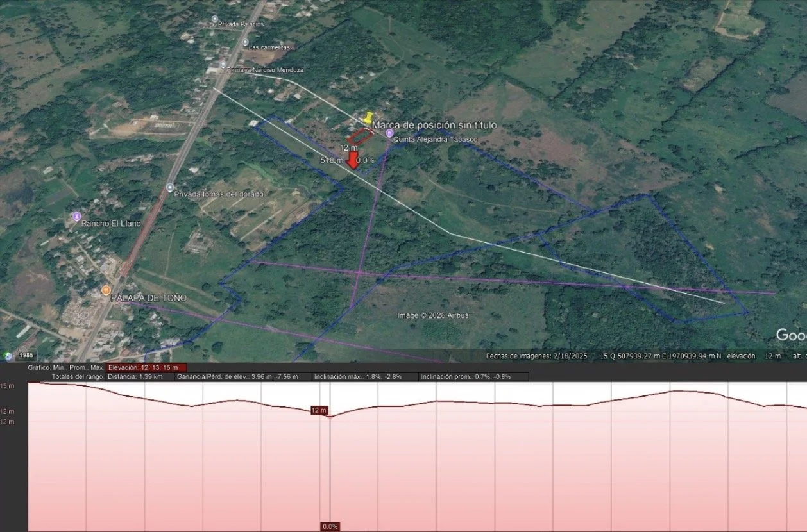Open the Marca de posición sin título label
This screenshot has width=807, height=532.
point(434,125)
